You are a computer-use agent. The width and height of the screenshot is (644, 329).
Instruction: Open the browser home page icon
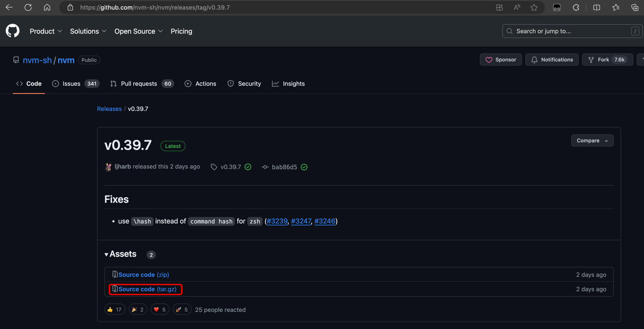click(47, 7)
